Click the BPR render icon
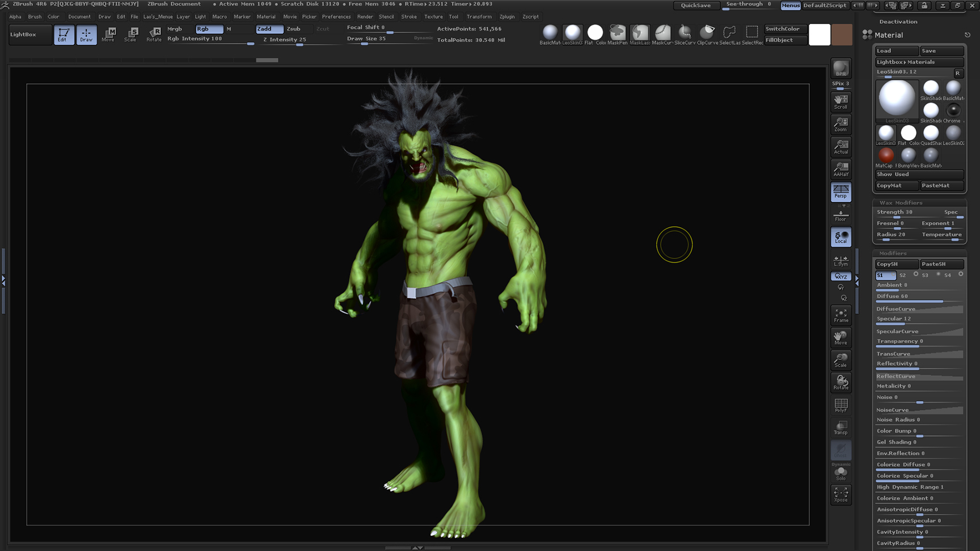Image resolution: width=980 pixels, height=551 pixels. tap(841, 69)
